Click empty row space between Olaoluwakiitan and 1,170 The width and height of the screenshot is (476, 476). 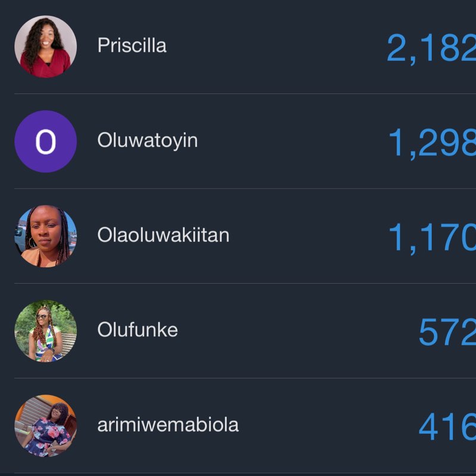pos(306,236)
